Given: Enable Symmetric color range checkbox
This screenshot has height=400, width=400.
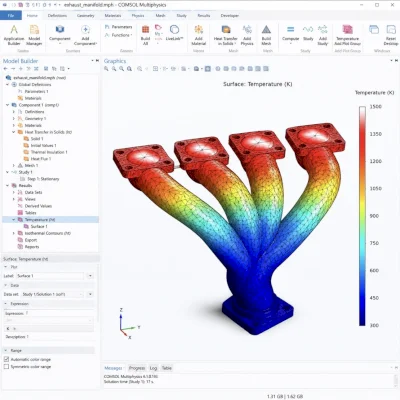Looking at the screenshot, I should [6, 366].
